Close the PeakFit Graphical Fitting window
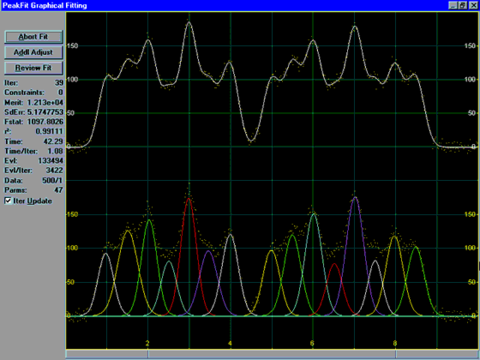 click(x=473, y=5)
